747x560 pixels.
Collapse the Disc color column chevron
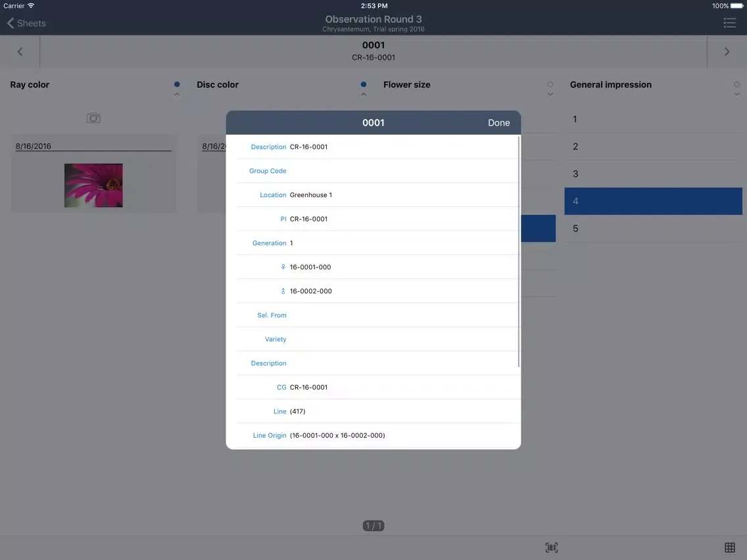coord(364,94)
